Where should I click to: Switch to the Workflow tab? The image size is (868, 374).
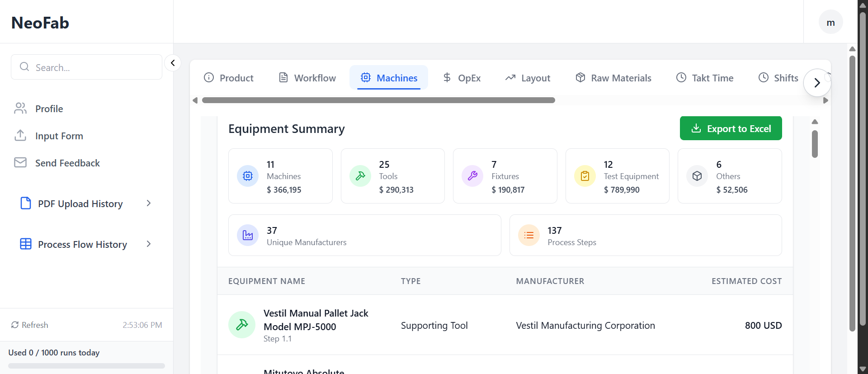[x=307, y=78]
